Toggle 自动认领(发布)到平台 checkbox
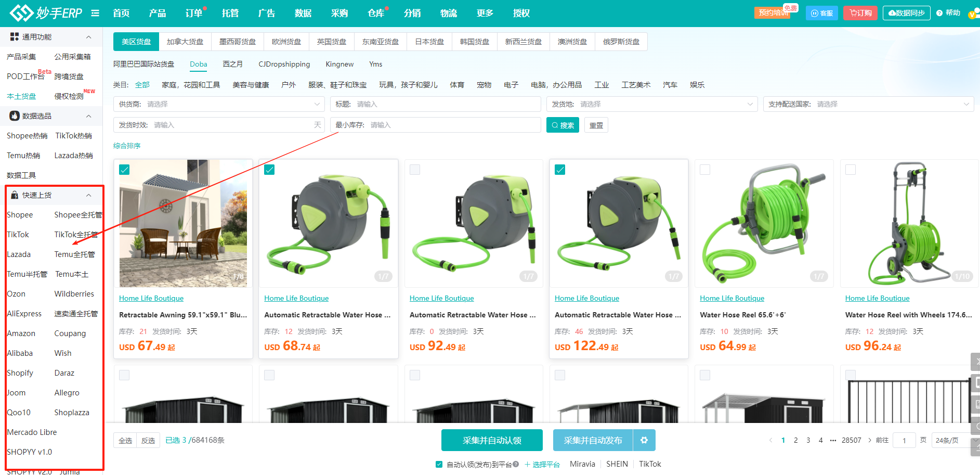 tap(439, 464)
